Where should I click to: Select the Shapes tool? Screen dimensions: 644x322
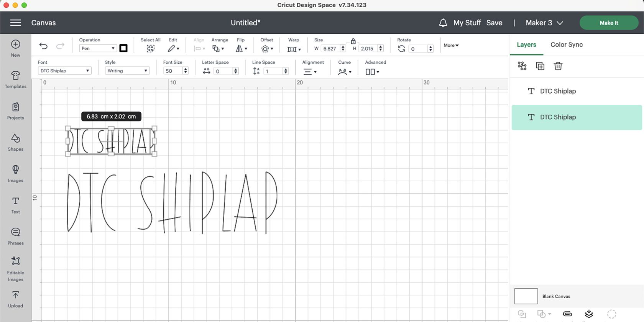pos(16,142)
